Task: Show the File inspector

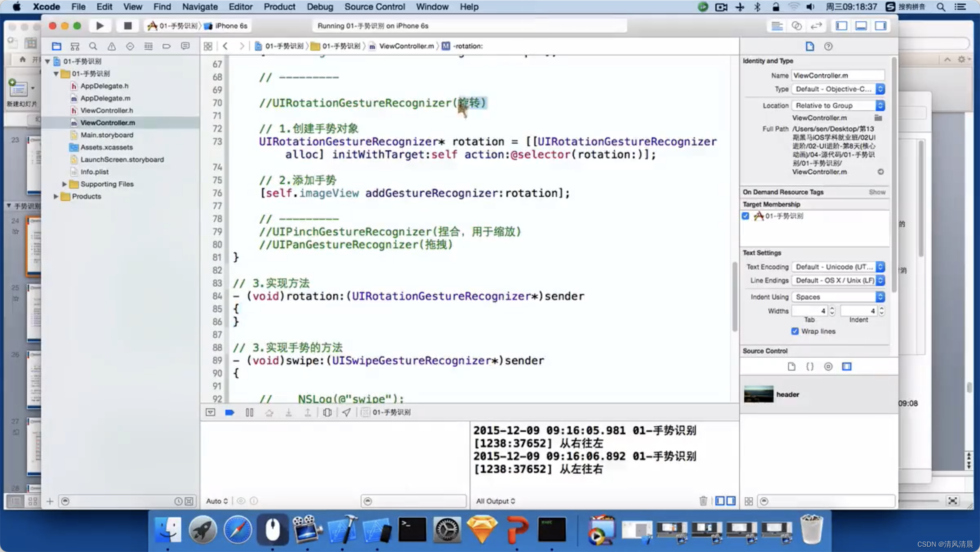Action: point(810,46)
